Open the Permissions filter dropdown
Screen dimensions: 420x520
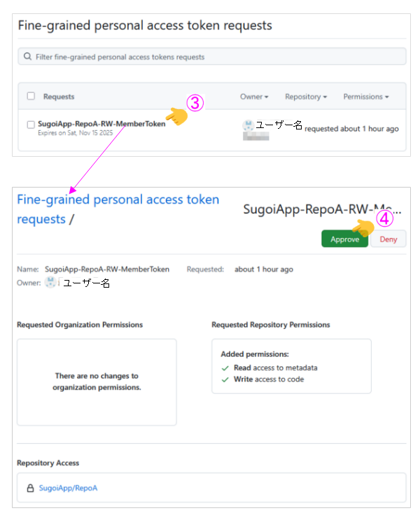coord(365,97)
